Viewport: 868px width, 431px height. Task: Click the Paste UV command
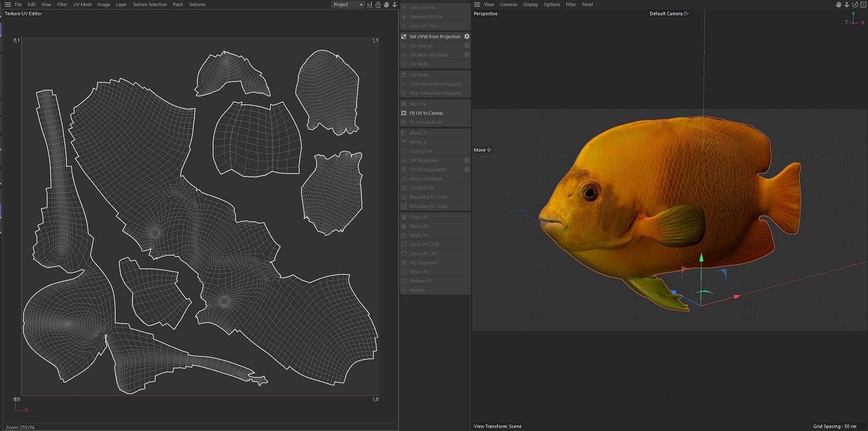[x=435, y=226]
